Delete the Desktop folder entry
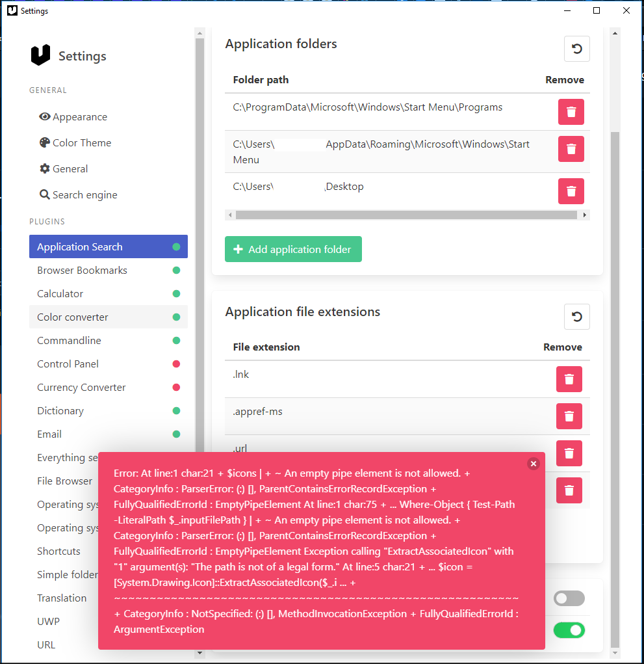The image size is (644, 664). pos(571,191)
